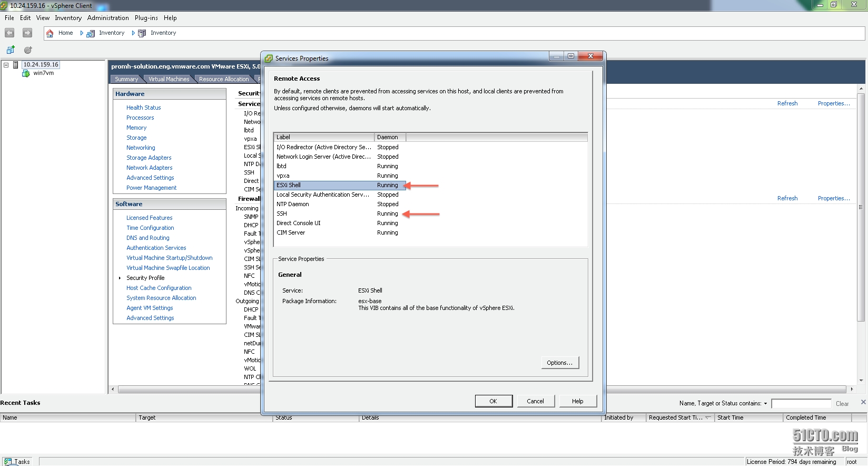Select the win7vm virtual machine icon
The image size is (868, 466).
[x=26, y=73]
